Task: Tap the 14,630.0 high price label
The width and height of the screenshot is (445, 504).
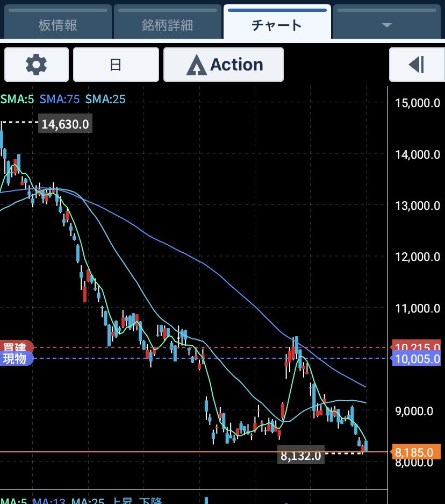Action: click(x=65, y=124)
